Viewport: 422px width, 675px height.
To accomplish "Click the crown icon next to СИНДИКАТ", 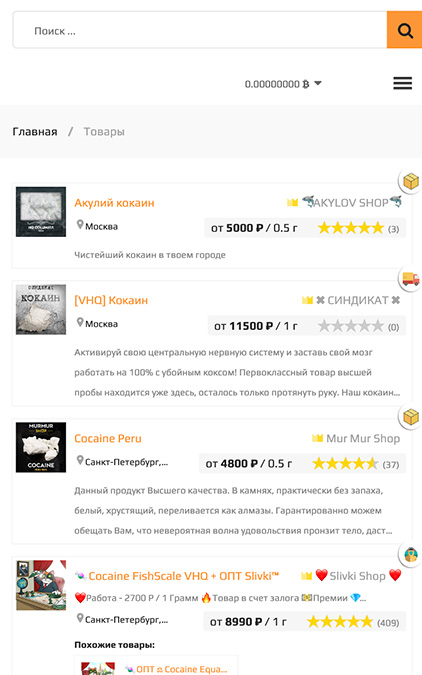I will tap(307, 300).
